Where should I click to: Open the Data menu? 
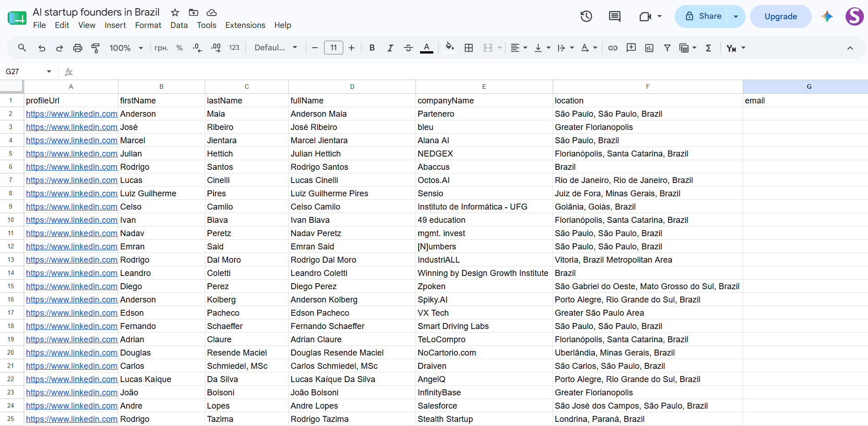[179, 25]
